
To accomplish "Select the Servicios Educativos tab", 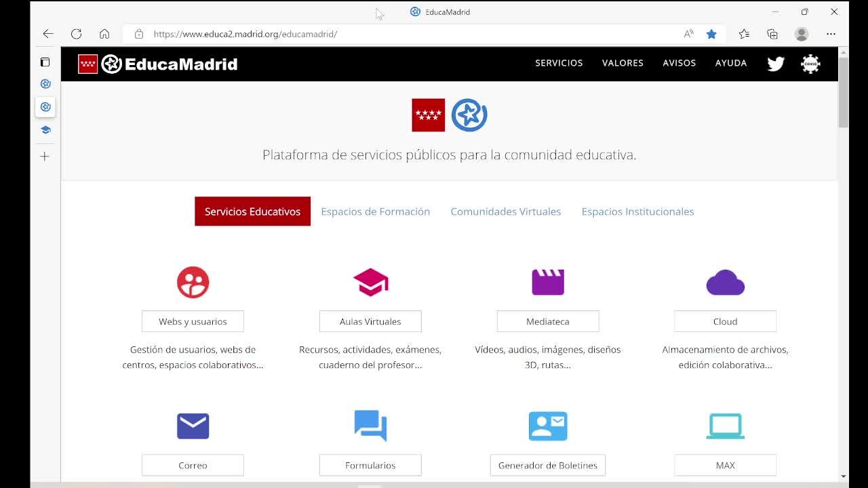I will pos(252,211).
